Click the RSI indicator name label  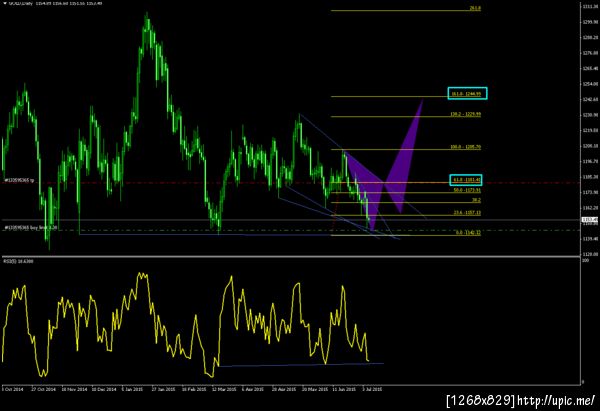coord(18,261)
